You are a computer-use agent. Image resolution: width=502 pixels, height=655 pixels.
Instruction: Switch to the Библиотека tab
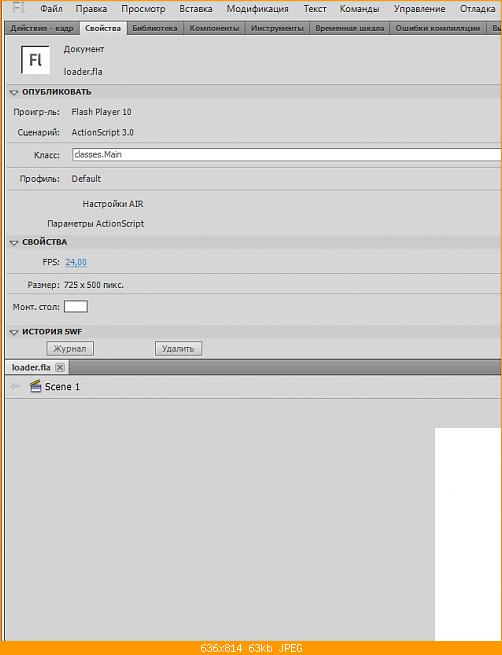[155, 28]
